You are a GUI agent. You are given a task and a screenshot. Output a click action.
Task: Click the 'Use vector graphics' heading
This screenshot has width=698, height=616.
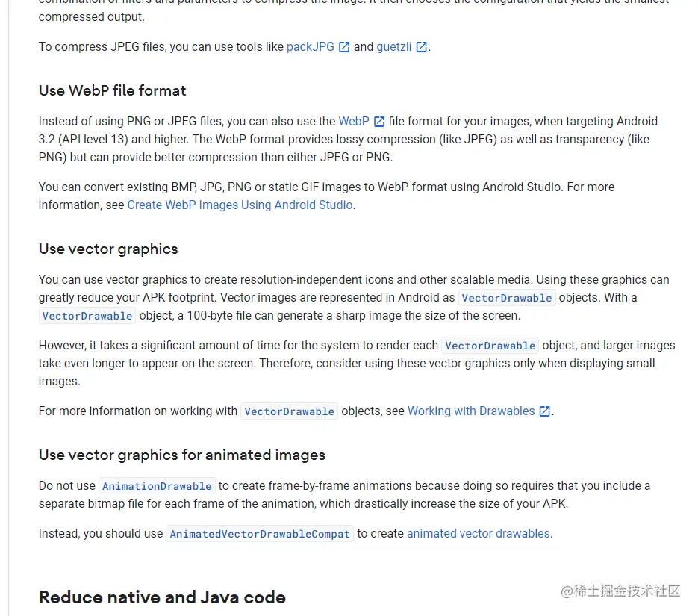point(108,249)
